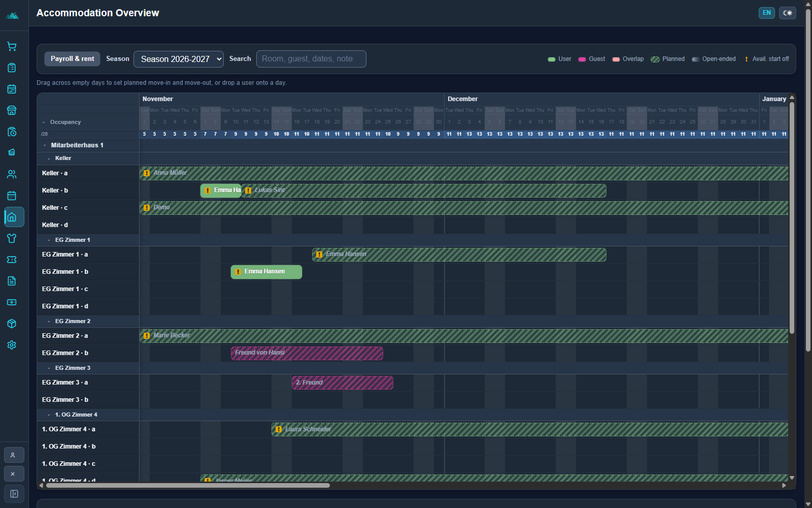The height and width of the screenshot is (508, 812).
Task: Open the settings gear sidebar icon
Action: point(12,345)
